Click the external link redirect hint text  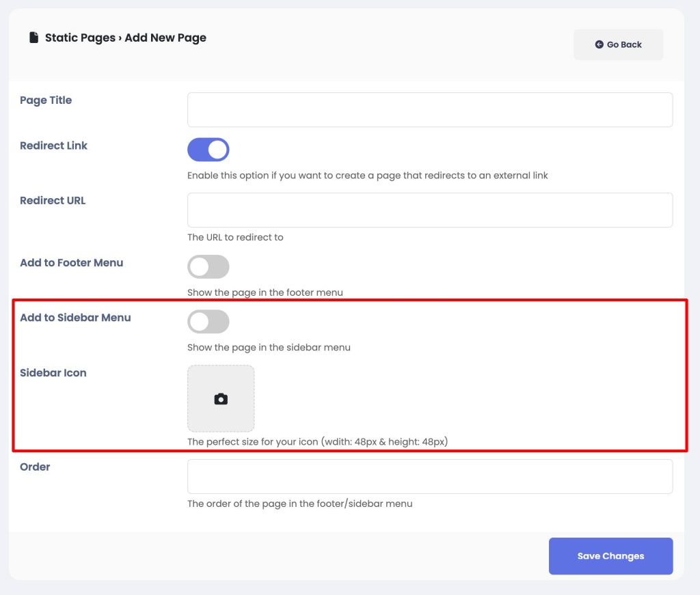(x=367, y=176)
